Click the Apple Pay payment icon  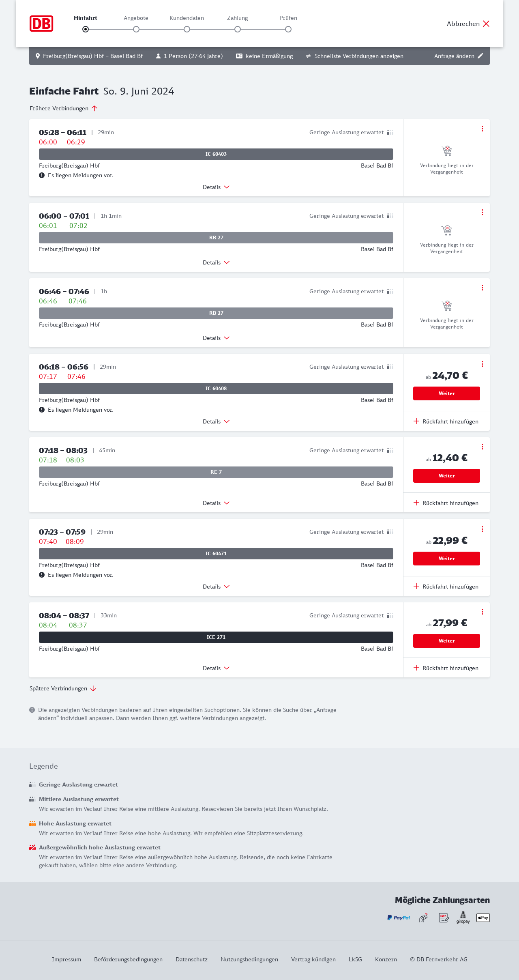click(x=483, y=918)
